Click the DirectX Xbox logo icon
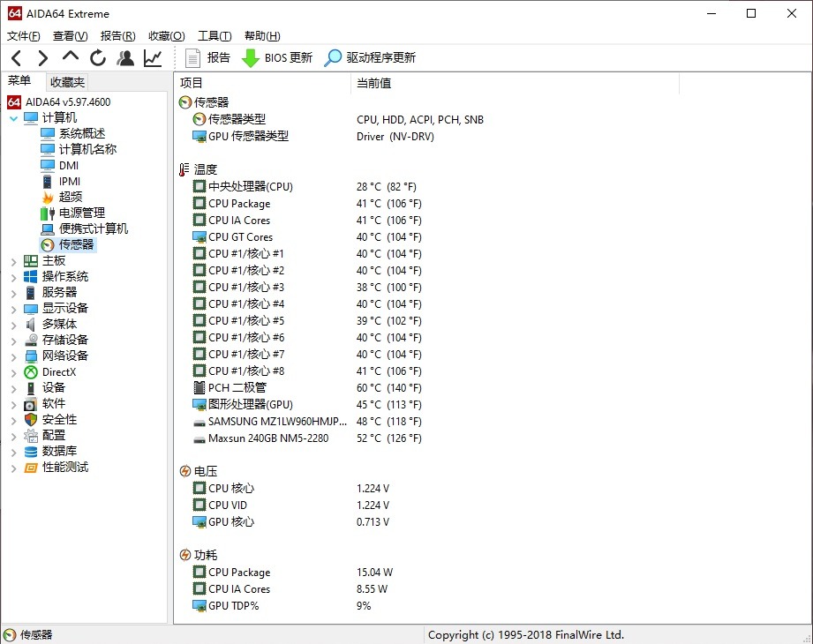This screenshot has height=644, width=813. (x=31, y=372)
